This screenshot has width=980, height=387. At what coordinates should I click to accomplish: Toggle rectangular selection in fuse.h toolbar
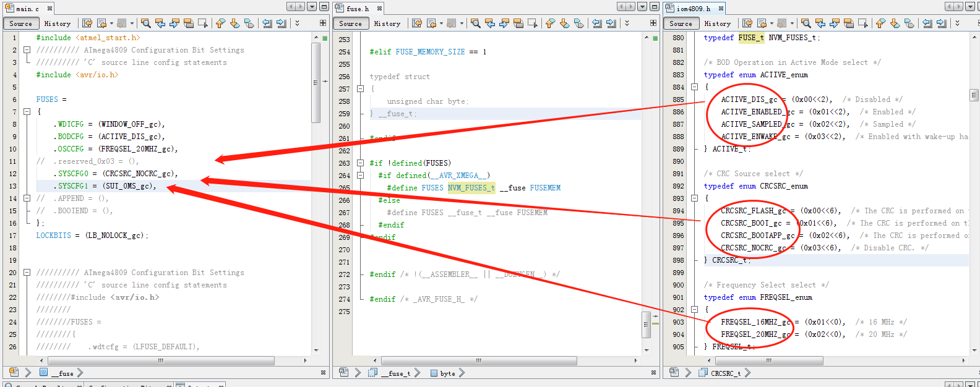coord(532,23)
